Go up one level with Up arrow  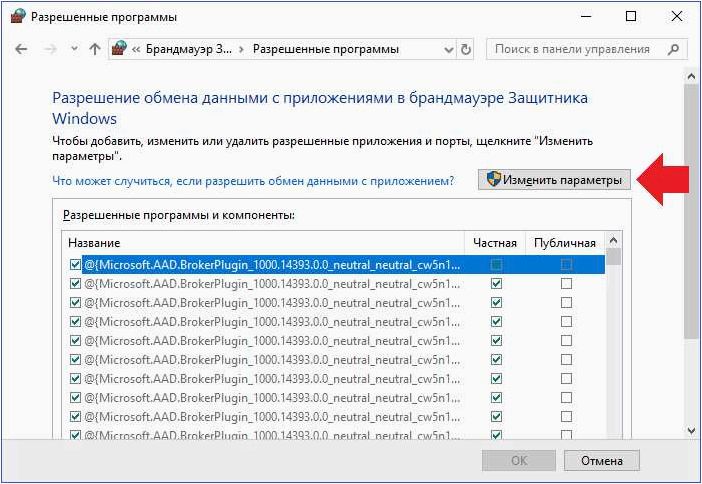coord(94,49)
